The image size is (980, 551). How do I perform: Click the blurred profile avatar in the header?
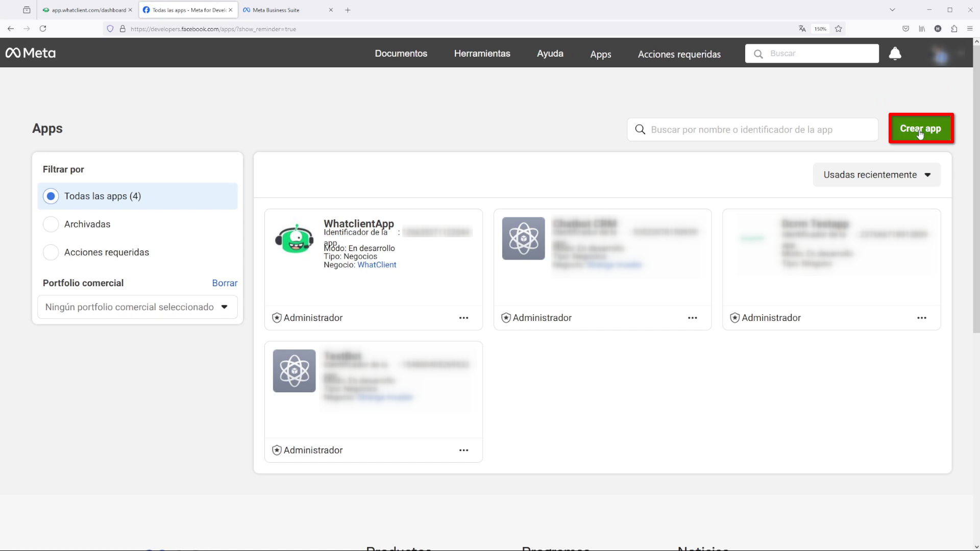[x=941, y=55]
